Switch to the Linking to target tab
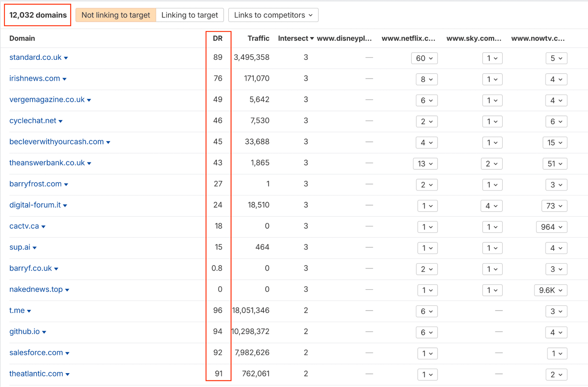 [x=190, y=15]
